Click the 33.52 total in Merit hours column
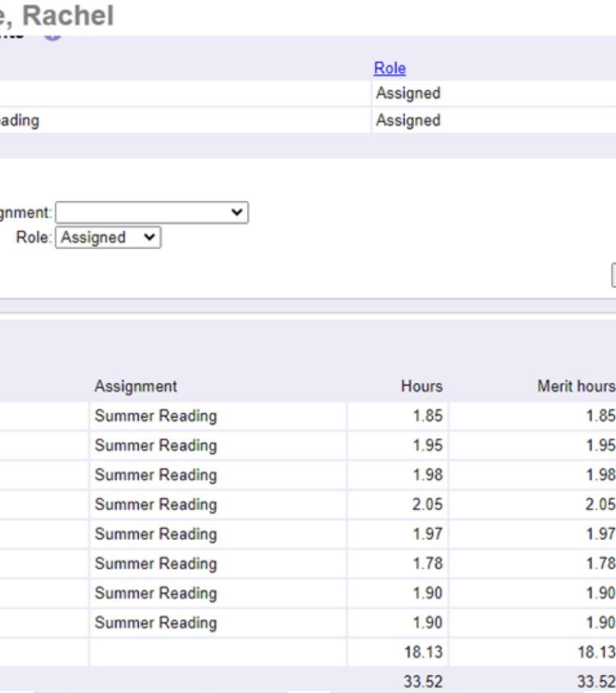Screen dimensions: 616x693 [596, 682]
